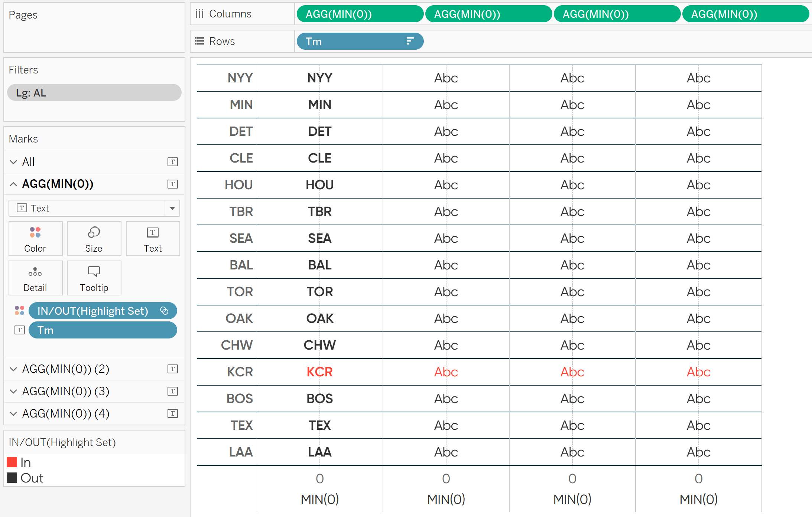
Task: Select the IN/OUT(Highlight Set) color pill
Action: (103, 311)
